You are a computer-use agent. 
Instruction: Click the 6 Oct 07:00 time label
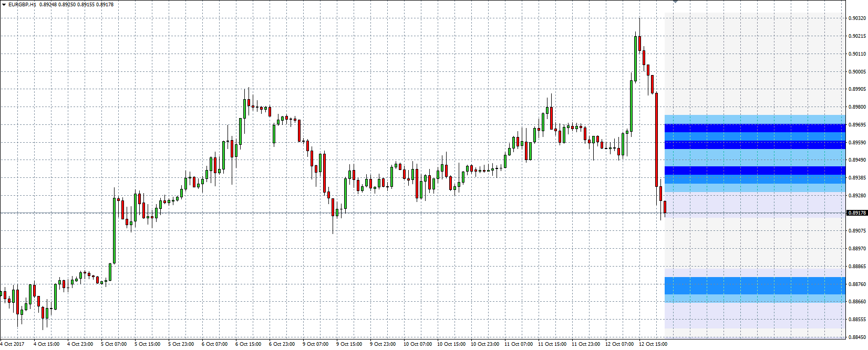click(215, 344)
